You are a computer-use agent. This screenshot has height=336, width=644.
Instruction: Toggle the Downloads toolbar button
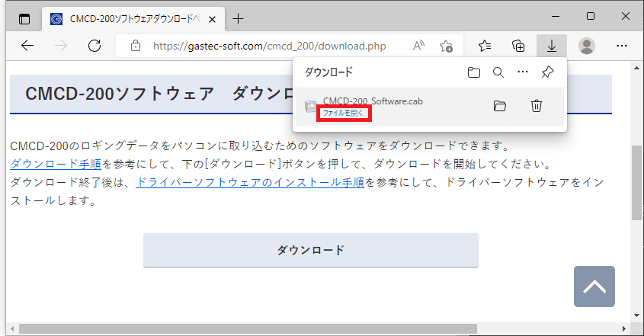tap(552, 46)
